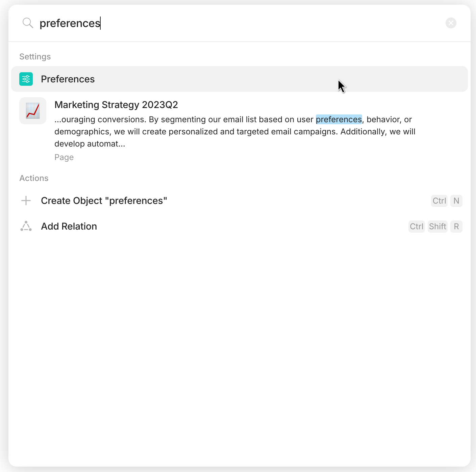Click the Add Relation triangle nodes icon
476x472 pixels.
coord(26,226)
